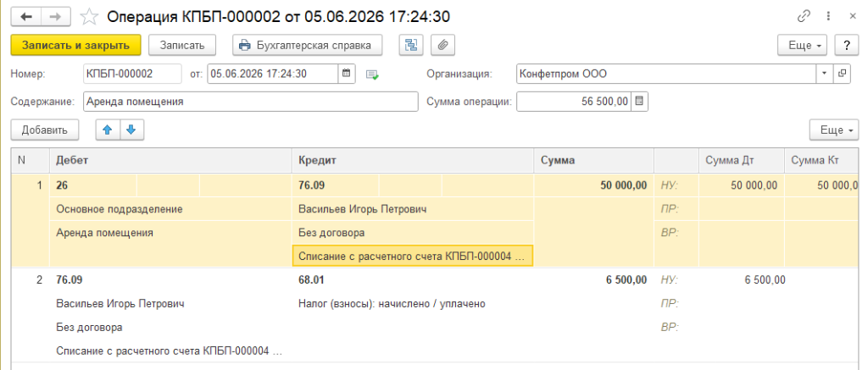Image resolution: width=868 pixels, height=370 pixels.
Task: Click Записать и закрыть button
Action: click(75, 46)
